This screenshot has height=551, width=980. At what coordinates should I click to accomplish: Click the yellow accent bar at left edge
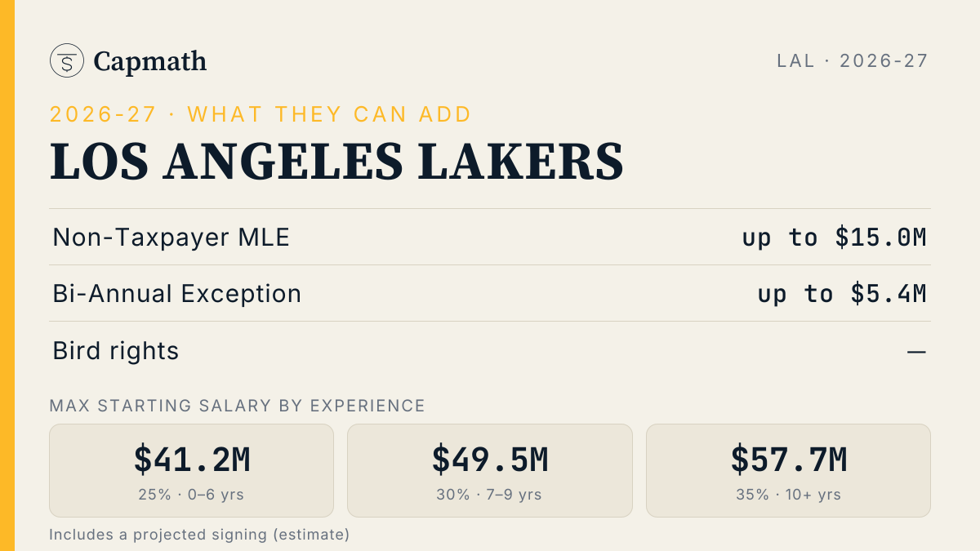pos(7,275)
